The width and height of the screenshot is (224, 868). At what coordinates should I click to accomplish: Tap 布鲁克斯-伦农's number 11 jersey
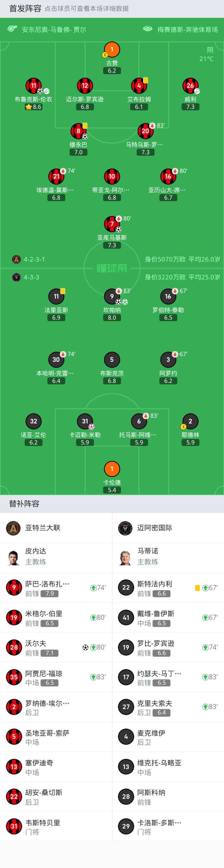point(33,85)
